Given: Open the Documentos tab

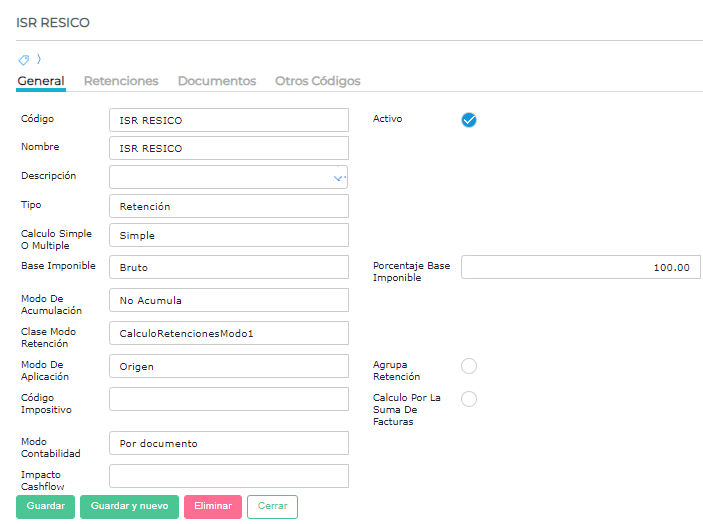Looking at the screenshot, I should point(217,81).
